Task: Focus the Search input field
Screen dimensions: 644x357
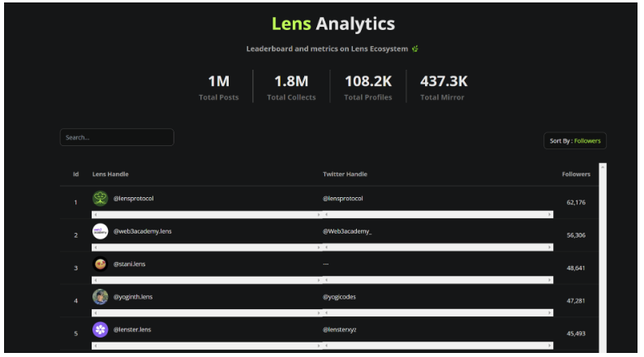Action: click(117, 137)
